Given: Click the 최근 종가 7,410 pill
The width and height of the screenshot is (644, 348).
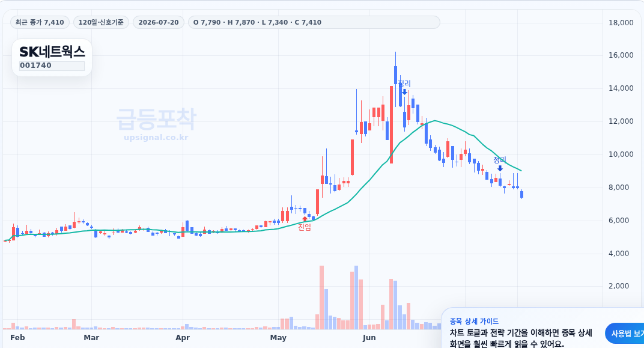Looking at the screenshot, I should 40,22.
